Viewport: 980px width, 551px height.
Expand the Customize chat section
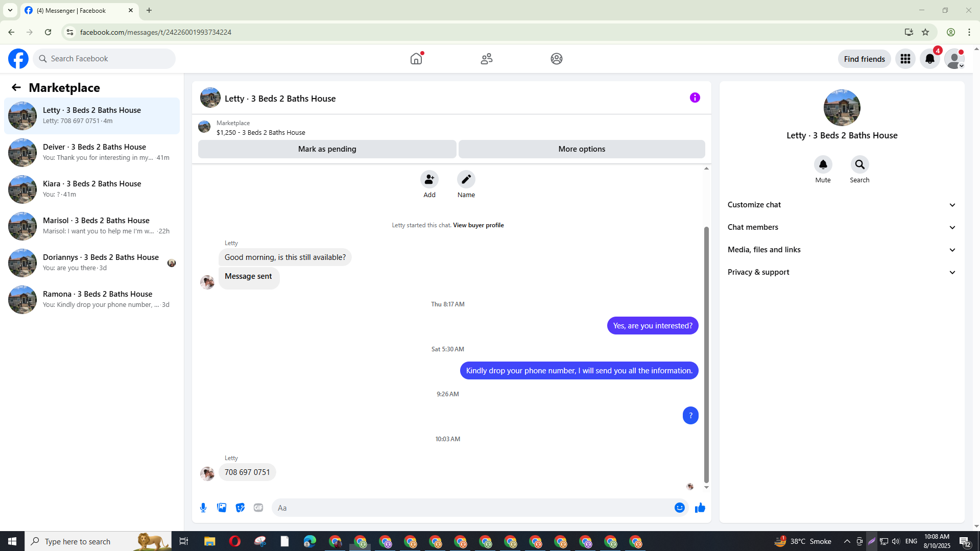point(842,205)
